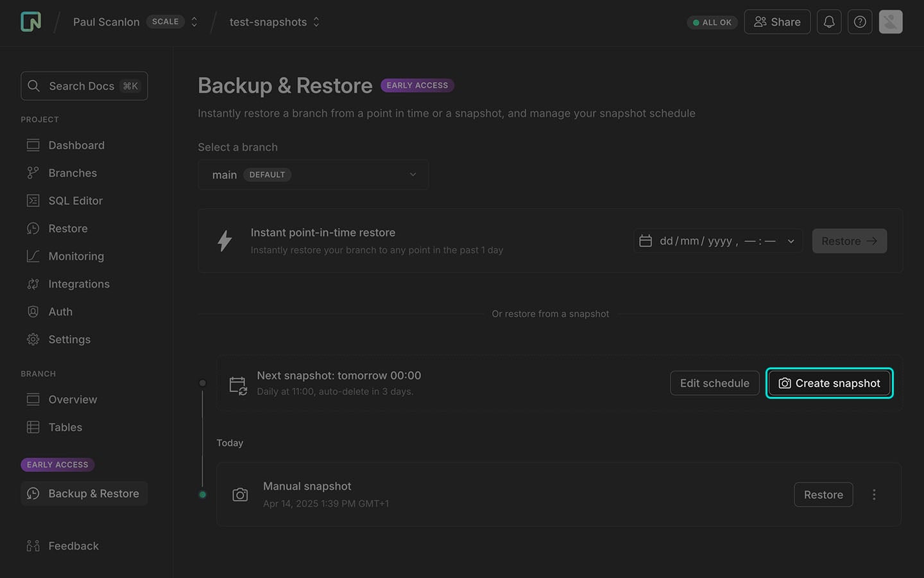Click the search magnifier in Search Docs
The image size is (924, 578).
(34, 85)
